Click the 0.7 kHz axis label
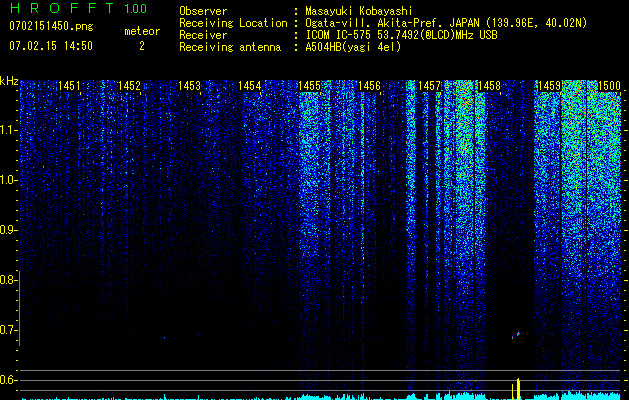 point(8,330)
